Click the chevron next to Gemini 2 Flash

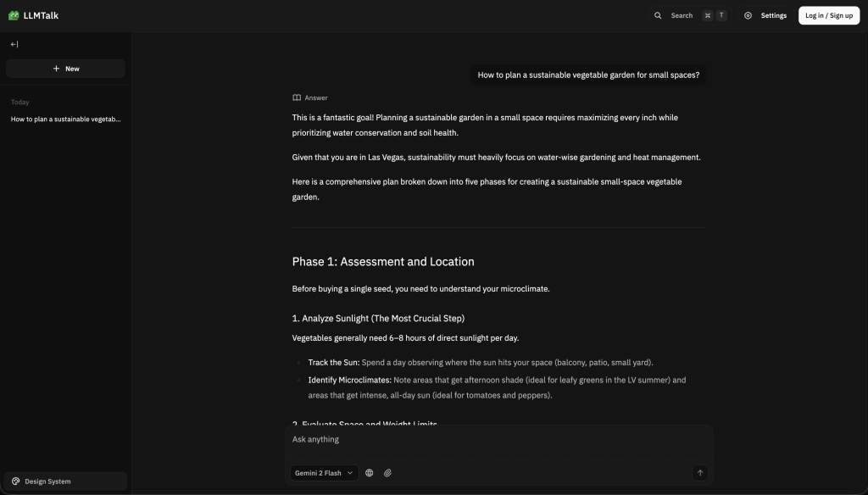click(x=349, y=473)
